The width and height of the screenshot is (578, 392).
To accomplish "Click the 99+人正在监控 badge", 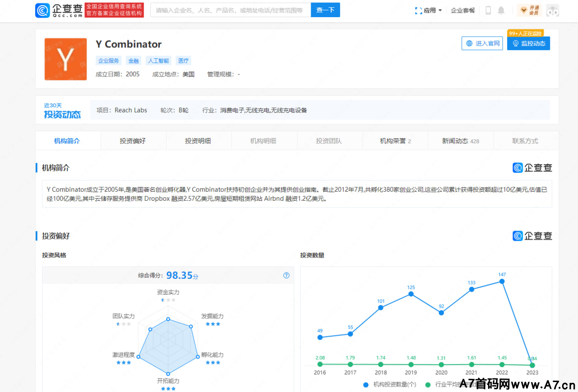I will [x=526, y=33].
